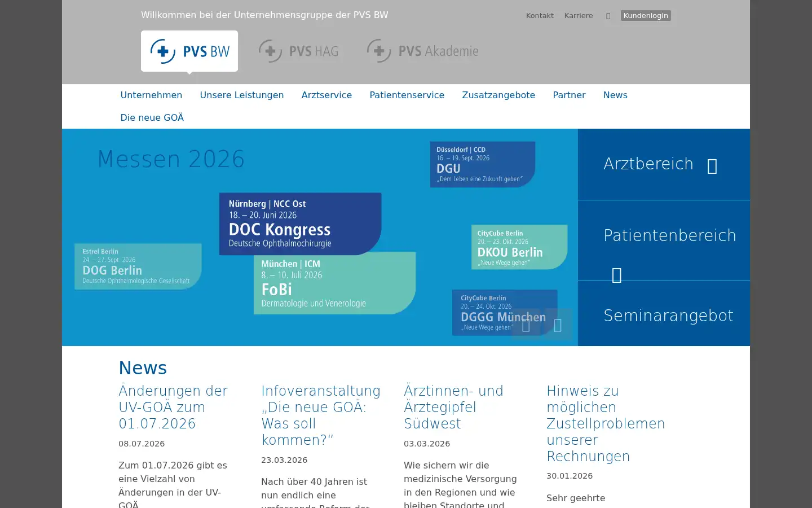Click the Messen 2026 slide heading
This screenshot has height=508, width=812.
(171, 159)
